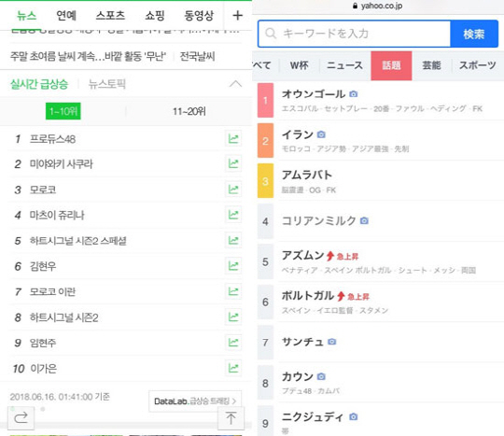The image size is (504, 436).
Task: Open the 프로듀스48 keyword
Action: 52,139
